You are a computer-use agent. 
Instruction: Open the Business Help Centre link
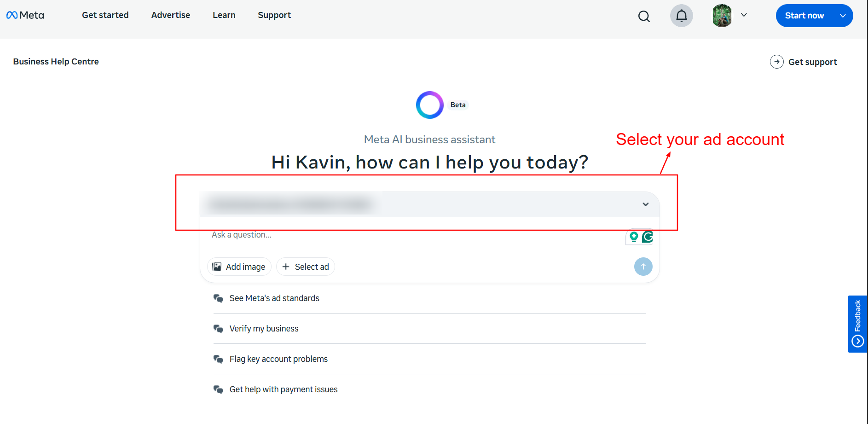[x=56, y=61]
